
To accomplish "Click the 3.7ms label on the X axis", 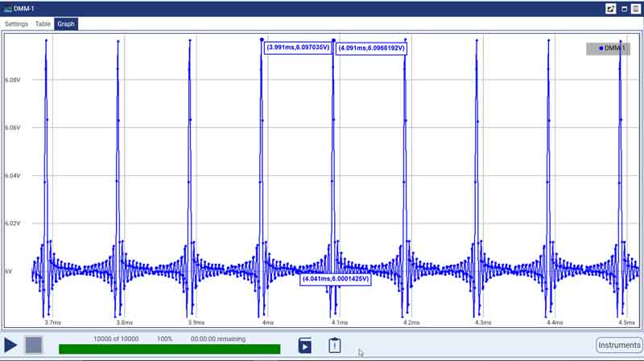I will pyautogui.click(x=52, y=322).
